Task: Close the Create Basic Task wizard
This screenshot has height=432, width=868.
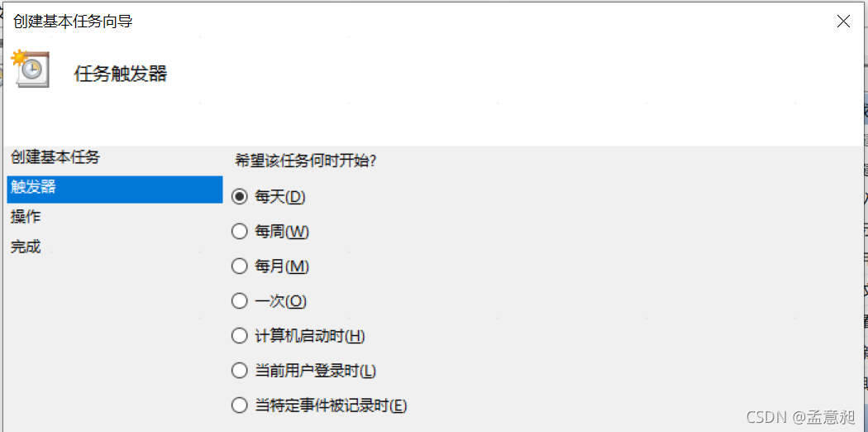Action: coord(843,22)
